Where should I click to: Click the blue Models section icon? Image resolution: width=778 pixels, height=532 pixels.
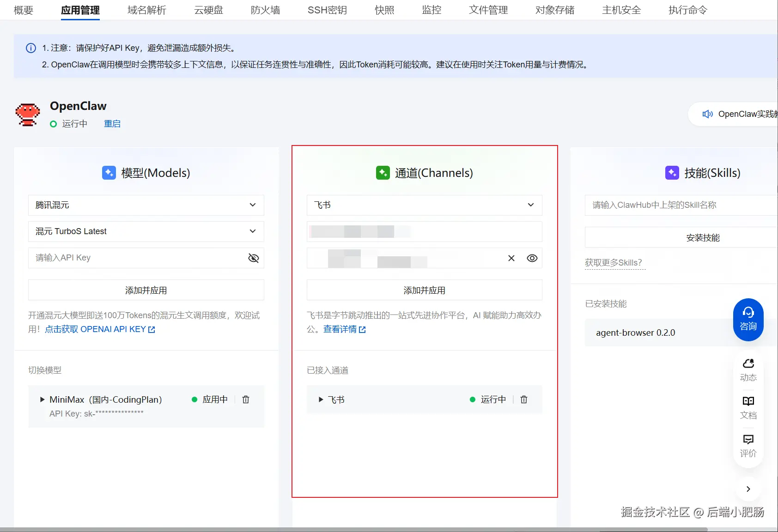[109, 173]
